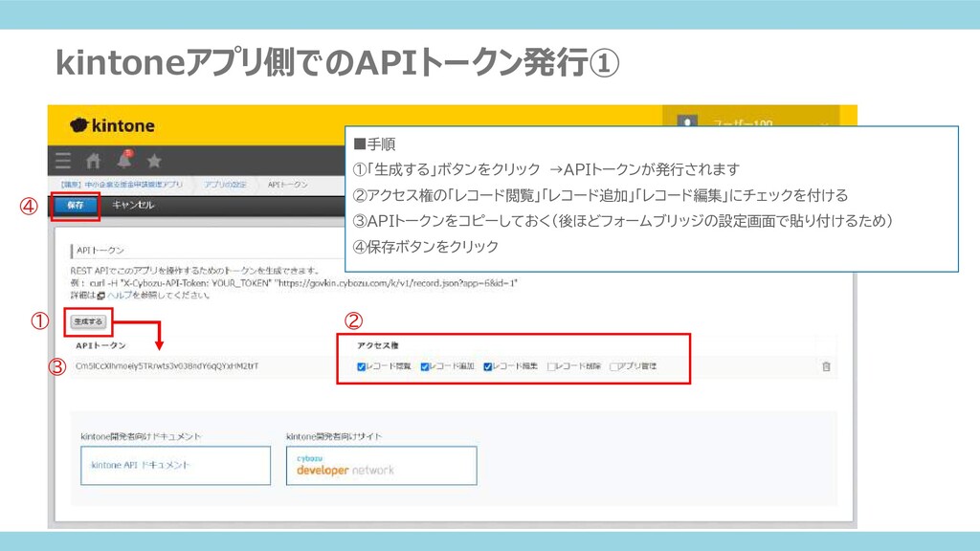Click the 生成する generate button
The height and width of the screenshot is (551, 980).
88,321
